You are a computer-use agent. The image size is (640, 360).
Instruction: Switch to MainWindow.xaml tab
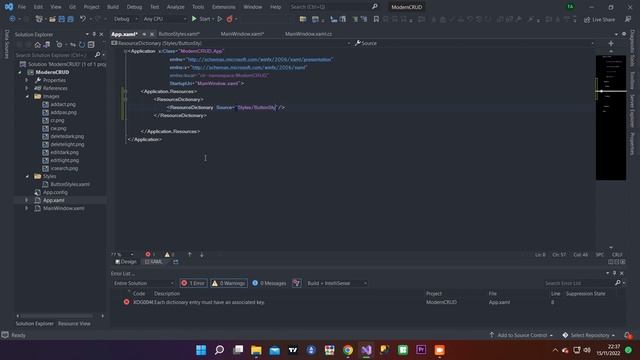[242, 34]
